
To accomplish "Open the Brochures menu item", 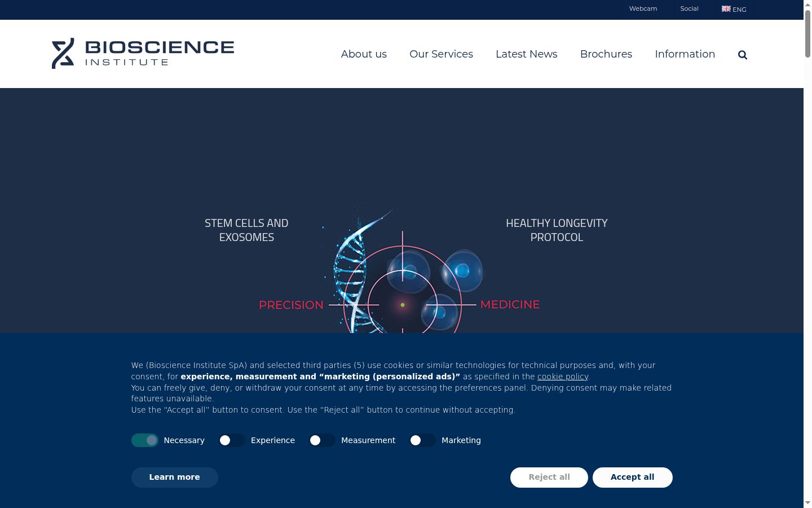I will 606,54.
